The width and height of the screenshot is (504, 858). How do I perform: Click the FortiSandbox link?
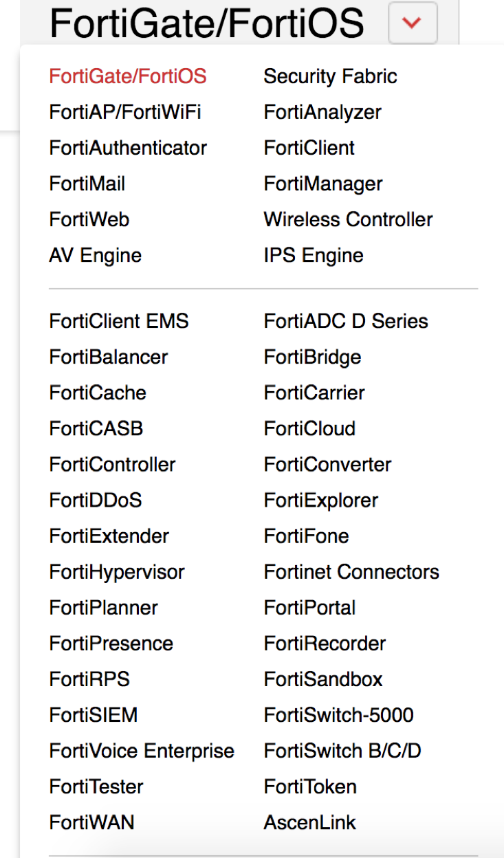(323, 679)
